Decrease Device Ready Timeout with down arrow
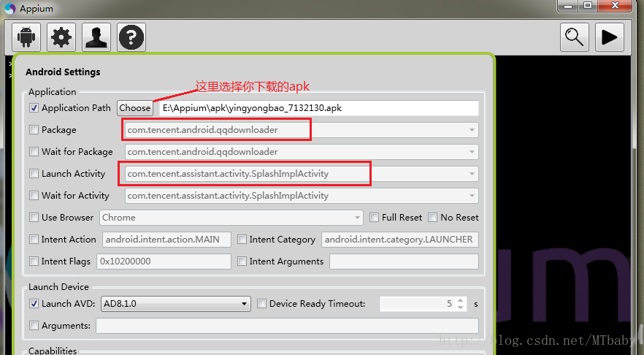Image resolution: width=644 pixels, height=355 pixels. coord(461,308)
